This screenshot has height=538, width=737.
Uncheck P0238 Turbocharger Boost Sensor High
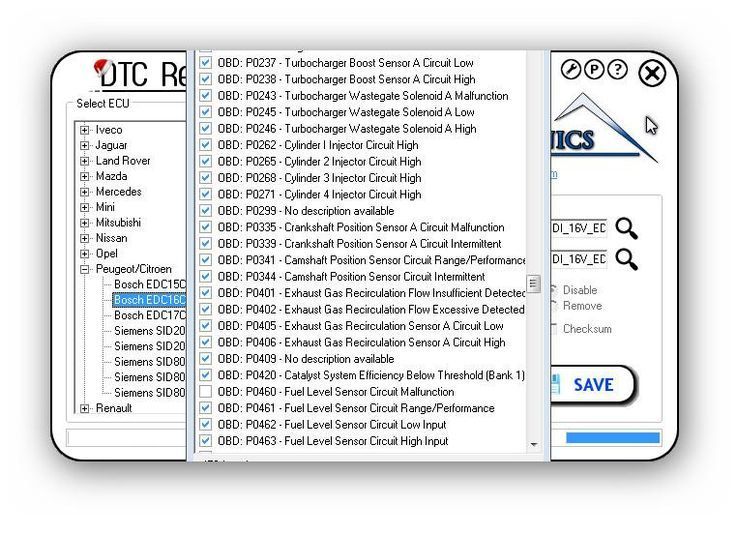[x=205, y=79]
